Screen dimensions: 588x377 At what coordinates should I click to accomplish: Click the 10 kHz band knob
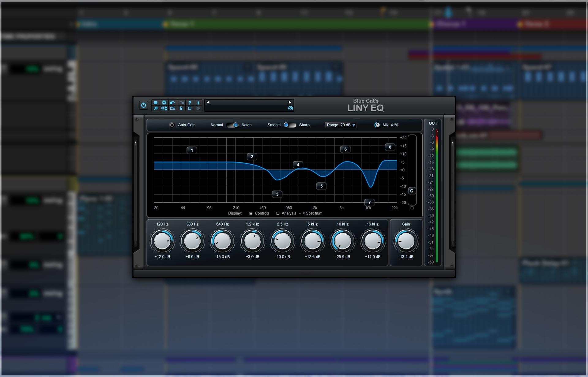[343, 241]
